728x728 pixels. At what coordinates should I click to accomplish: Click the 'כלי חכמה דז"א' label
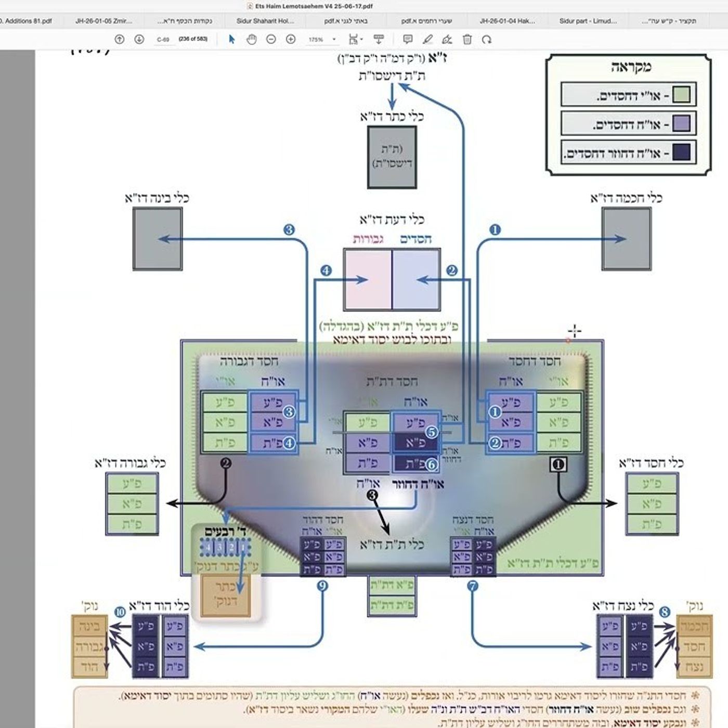626,198
